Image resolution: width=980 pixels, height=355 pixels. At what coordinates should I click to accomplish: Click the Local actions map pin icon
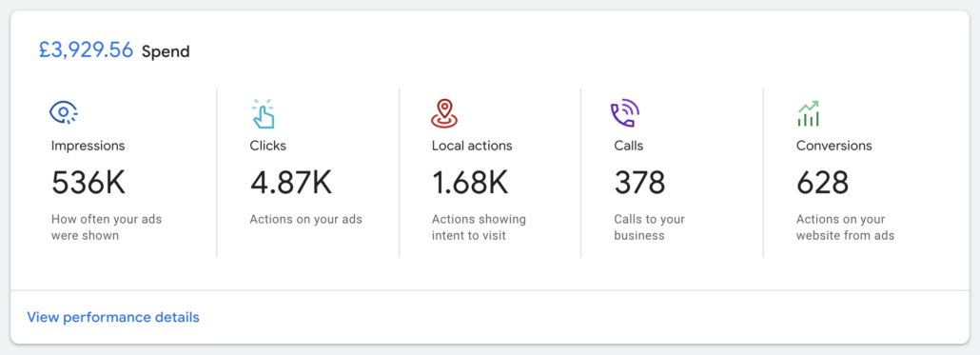(x=444, y=113)
